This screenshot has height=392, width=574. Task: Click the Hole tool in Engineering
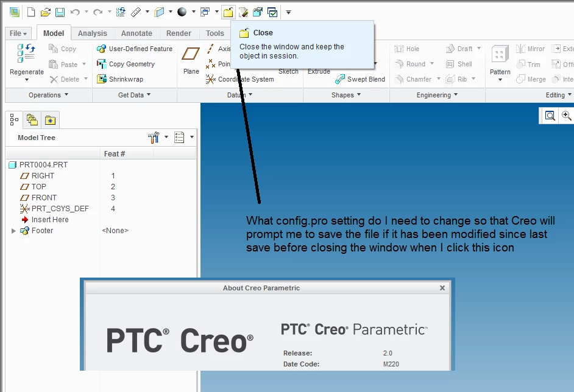[x=407, y=49]
